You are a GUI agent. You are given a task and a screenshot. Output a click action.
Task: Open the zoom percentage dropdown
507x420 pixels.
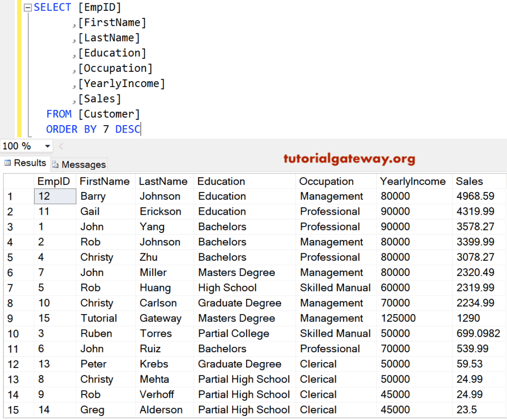(49, 146)
